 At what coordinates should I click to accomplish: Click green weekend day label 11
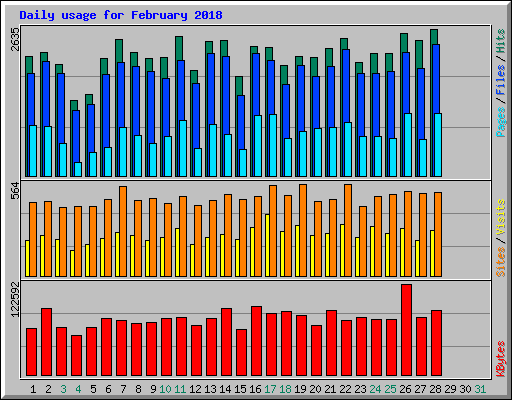click(x=180, y=389)
